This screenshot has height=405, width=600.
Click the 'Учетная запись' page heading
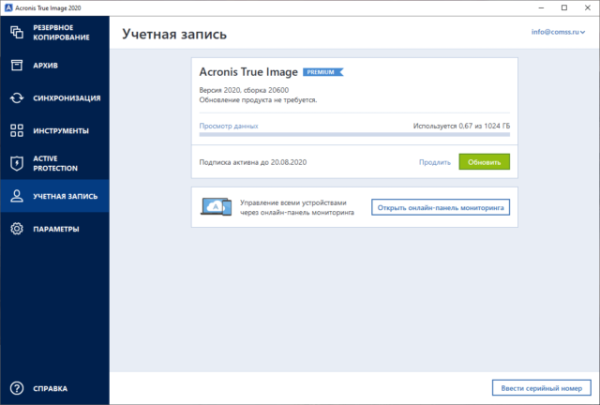[x=174, y=34]
